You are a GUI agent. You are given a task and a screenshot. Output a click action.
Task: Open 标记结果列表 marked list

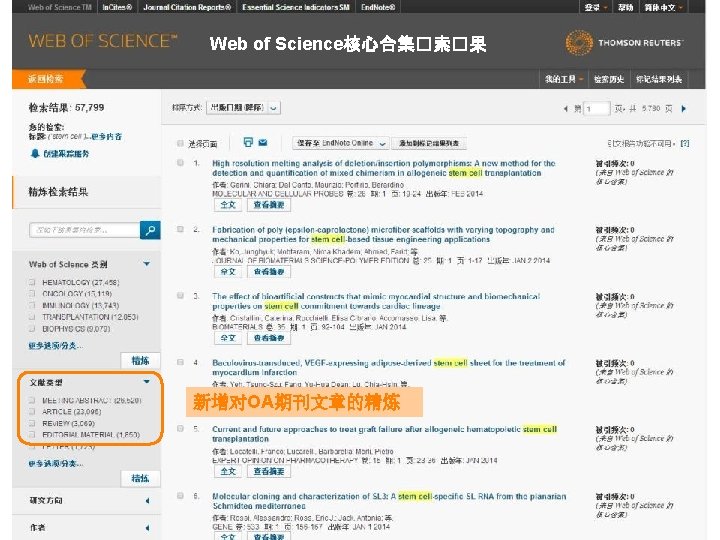[x=659, y=79]
